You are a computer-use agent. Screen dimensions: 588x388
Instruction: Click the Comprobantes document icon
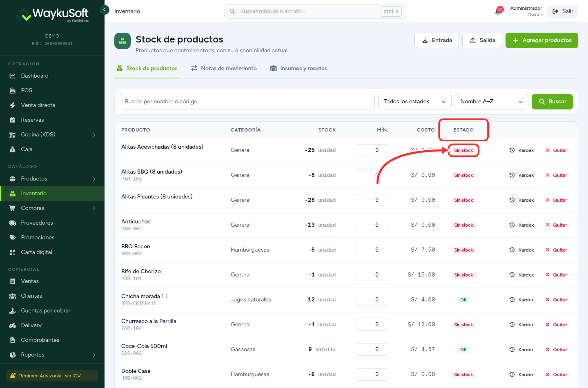click(x=13, y=340)
